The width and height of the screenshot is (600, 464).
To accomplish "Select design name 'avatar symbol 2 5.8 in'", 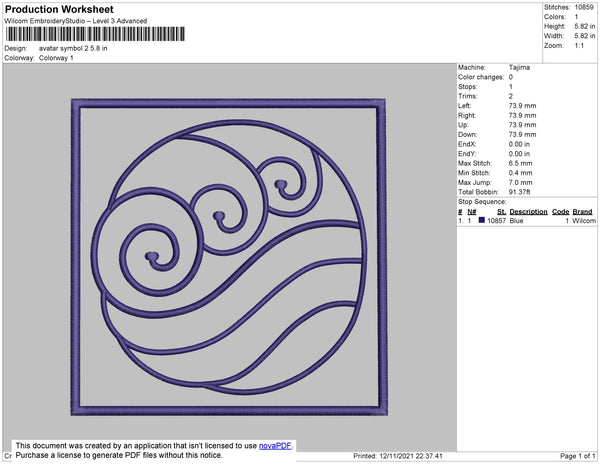I will click(x=73, y=49).
